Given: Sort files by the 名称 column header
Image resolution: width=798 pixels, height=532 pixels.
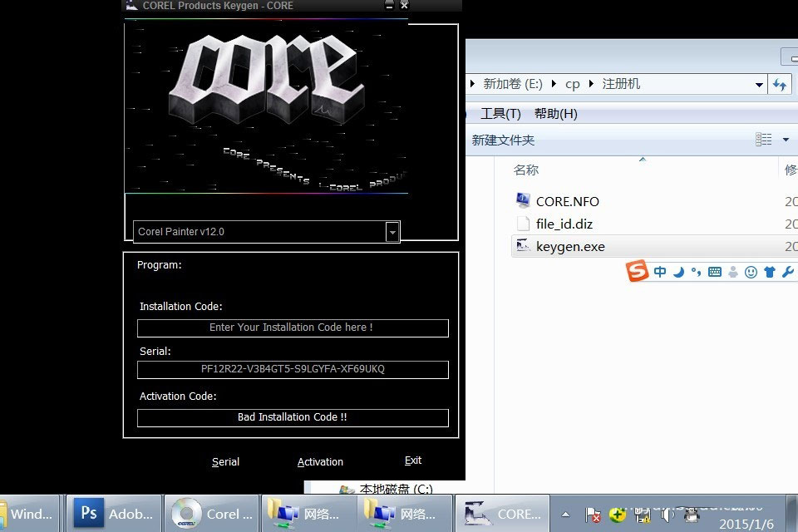Looking at the screenshot, I should click(525, 170).
